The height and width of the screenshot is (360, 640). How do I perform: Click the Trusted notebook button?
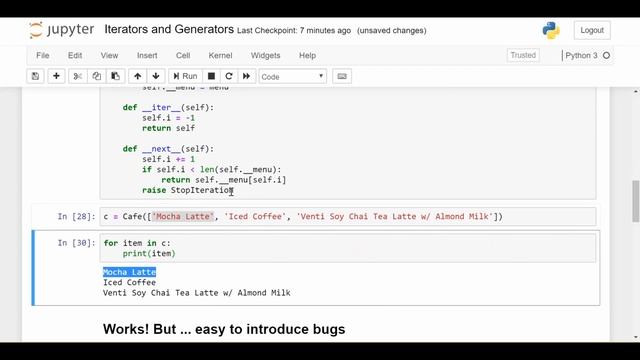coord(523,55)
